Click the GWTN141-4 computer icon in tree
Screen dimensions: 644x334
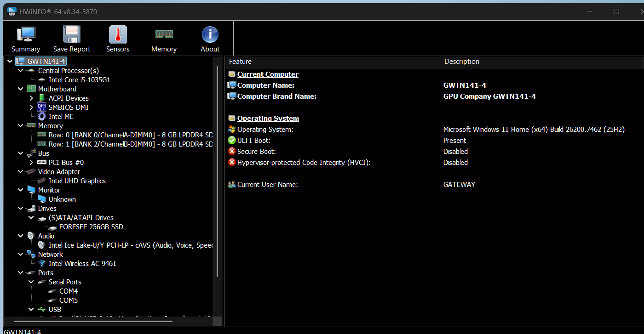coord(21,61)
